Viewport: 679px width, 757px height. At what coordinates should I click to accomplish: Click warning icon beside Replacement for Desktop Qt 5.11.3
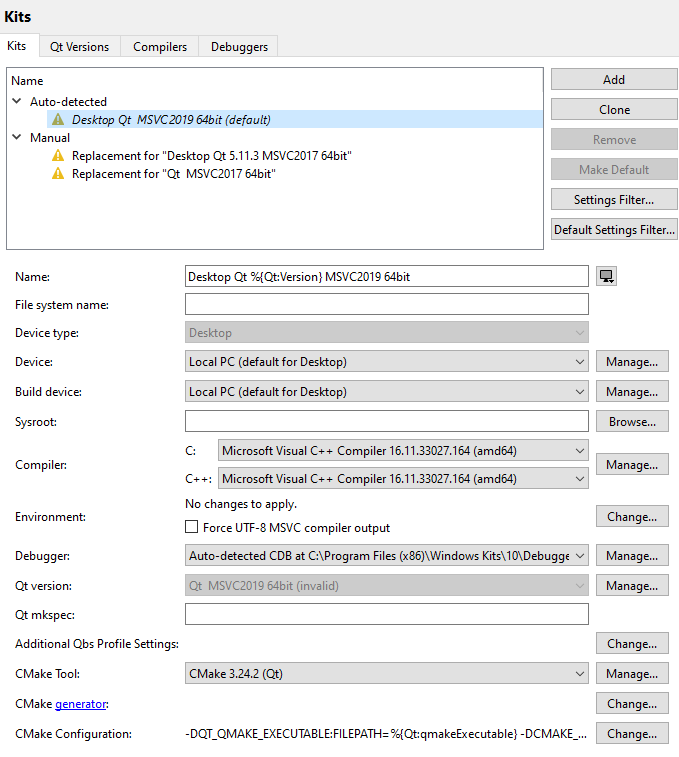pyautogui.click(x=58, y=155)
